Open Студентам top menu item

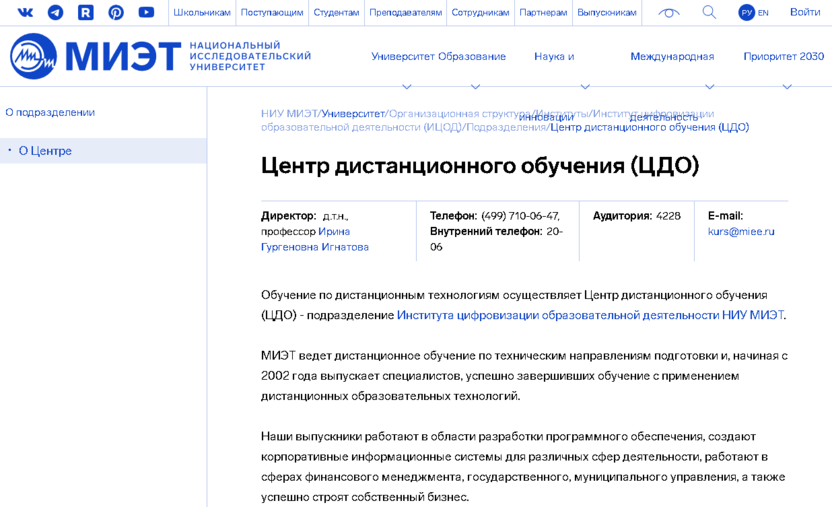336,12
